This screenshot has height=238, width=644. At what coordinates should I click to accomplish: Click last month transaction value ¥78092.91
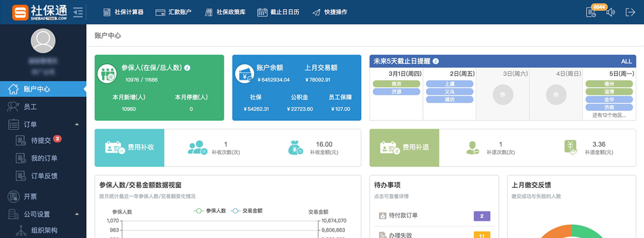(318, 80)
